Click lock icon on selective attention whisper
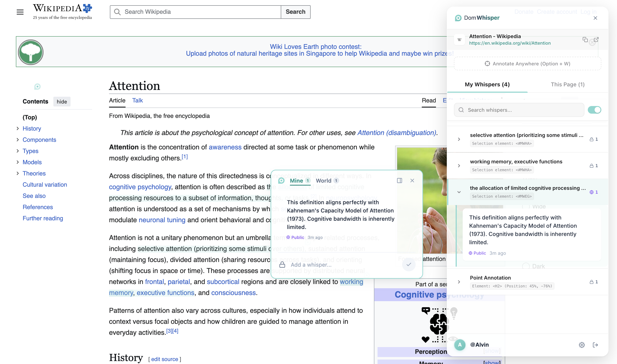Image resolution: width=617 pixels, height=364 pixels. click(592, 139)
